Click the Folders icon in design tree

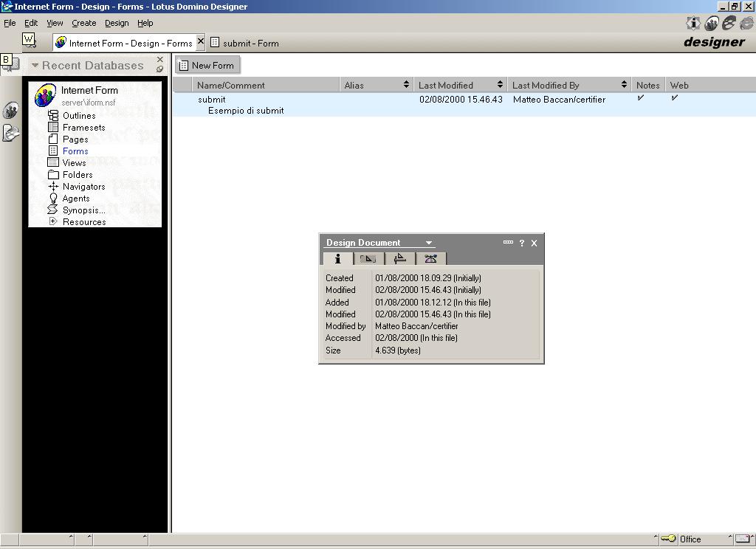[x=53, y=174]
